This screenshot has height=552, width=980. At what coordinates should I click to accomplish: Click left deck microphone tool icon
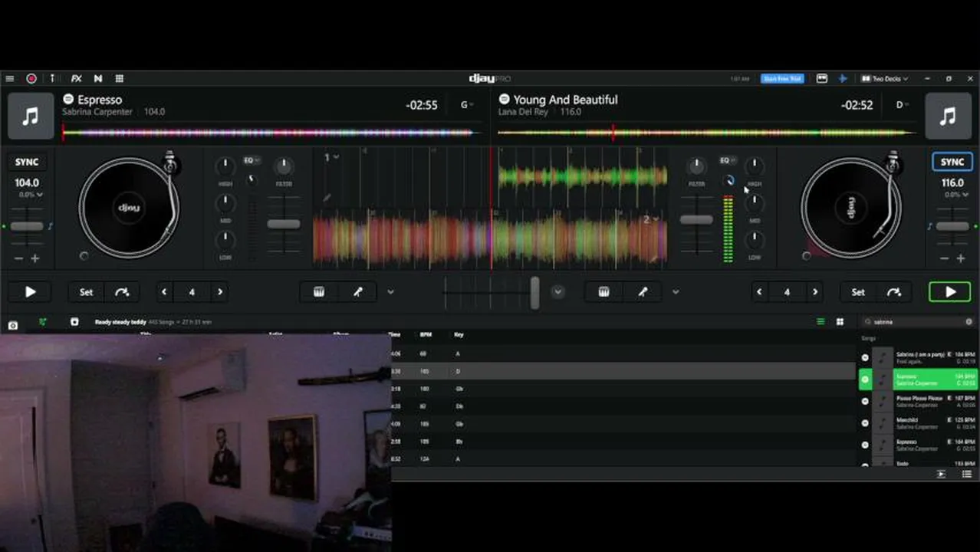358,292
